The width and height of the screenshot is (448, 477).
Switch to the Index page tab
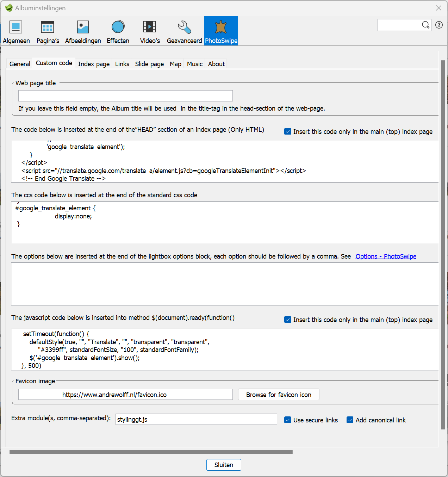pyautogui.click(x=94, y=64)
